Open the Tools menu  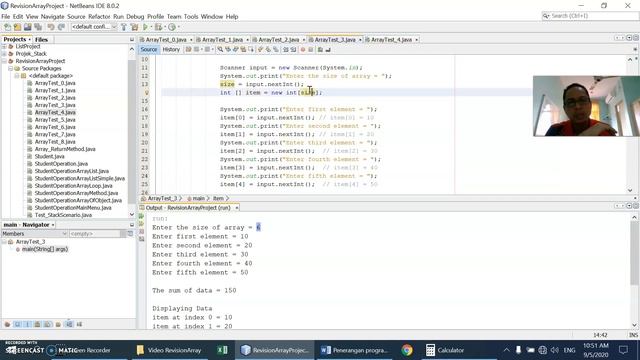click(191, 17)
